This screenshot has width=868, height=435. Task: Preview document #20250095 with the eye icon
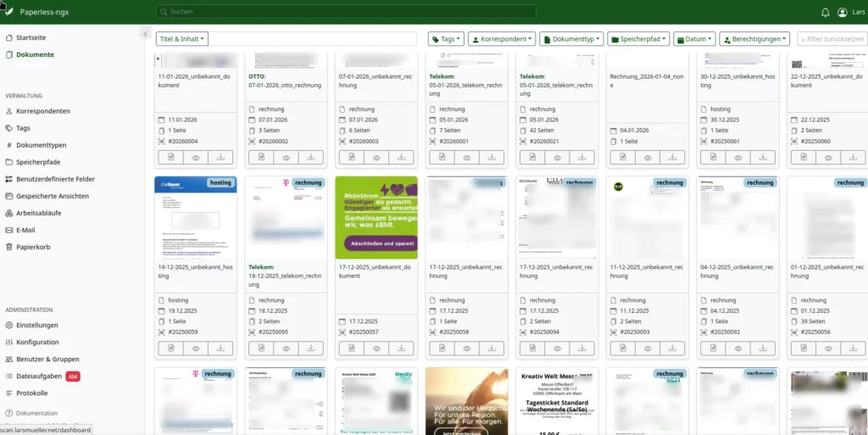[x=287, y=349]
